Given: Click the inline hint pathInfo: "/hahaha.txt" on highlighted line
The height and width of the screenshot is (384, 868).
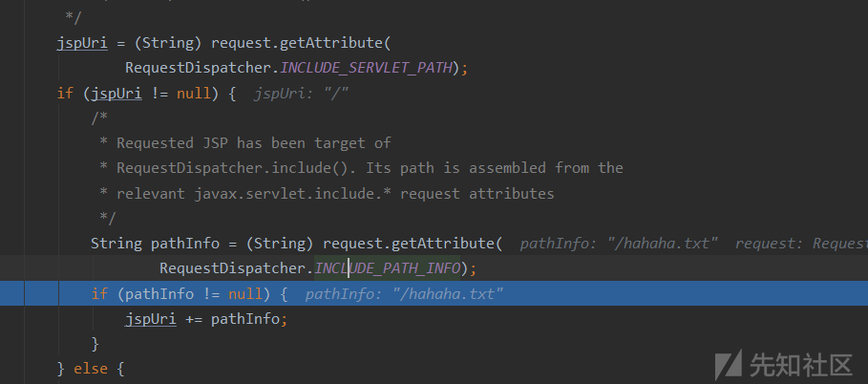Looking at the screenshot, I should point(404,293).
